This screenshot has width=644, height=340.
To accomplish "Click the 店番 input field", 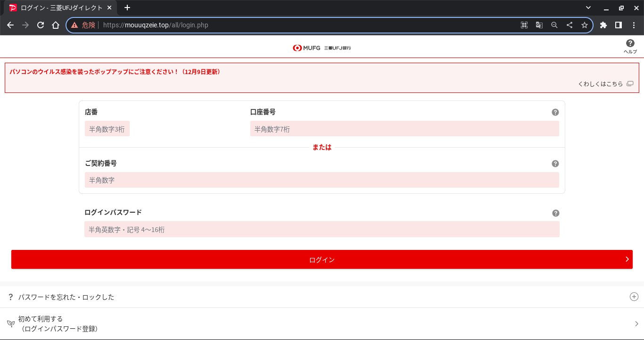I will click(x=107, y=129).
